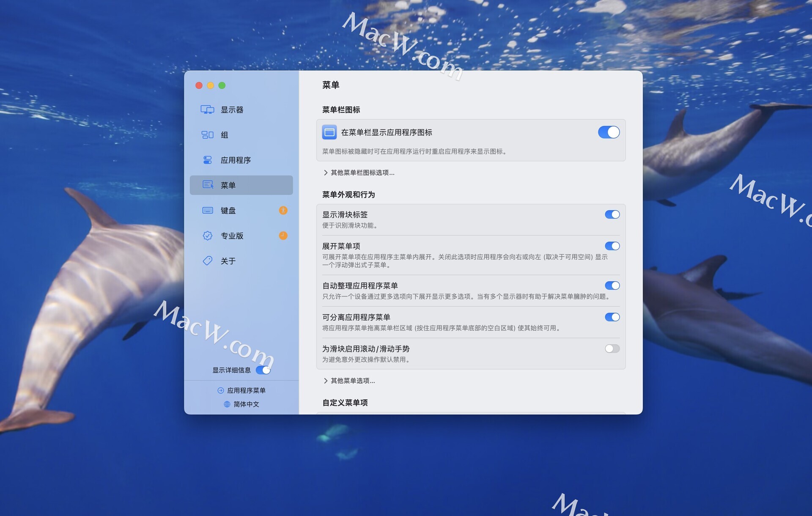
Task: Click the orange clock badge beside 专业版
Action: click(283, 236)
